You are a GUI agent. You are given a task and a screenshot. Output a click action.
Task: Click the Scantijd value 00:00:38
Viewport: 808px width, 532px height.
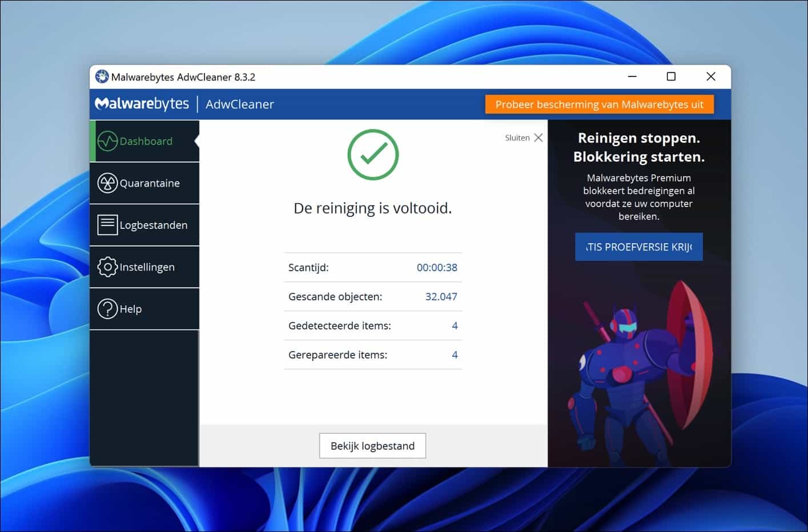[436, 267]
